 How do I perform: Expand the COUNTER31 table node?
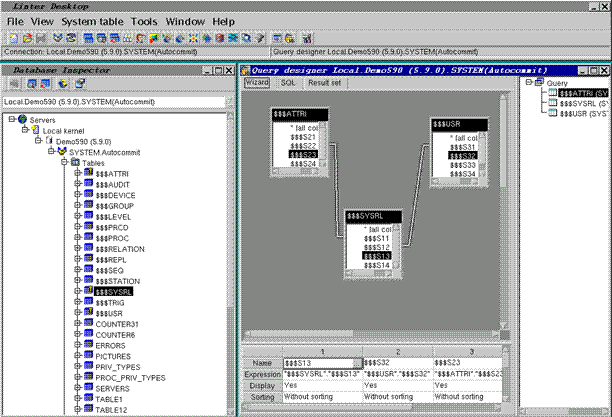77,324
